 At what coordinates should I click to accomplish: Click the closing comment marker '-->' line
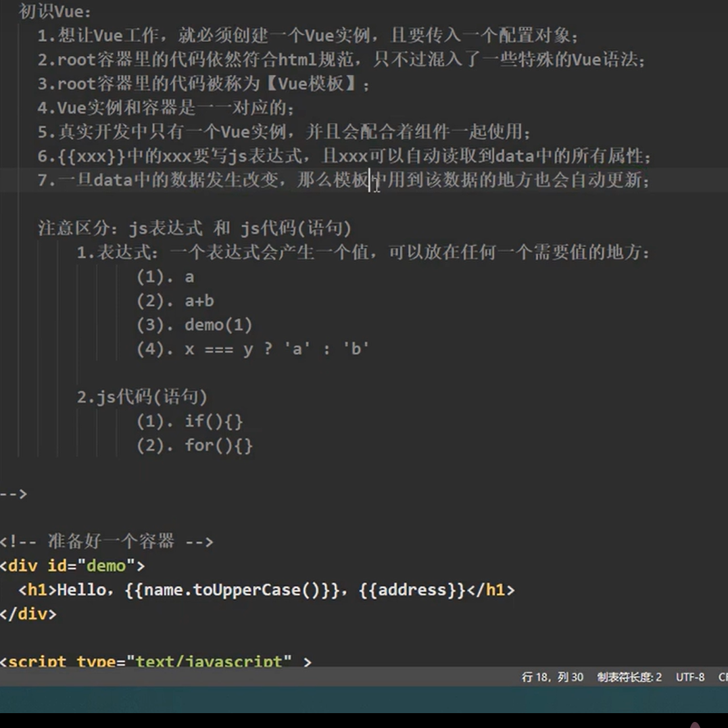click(x=14, y=493)
